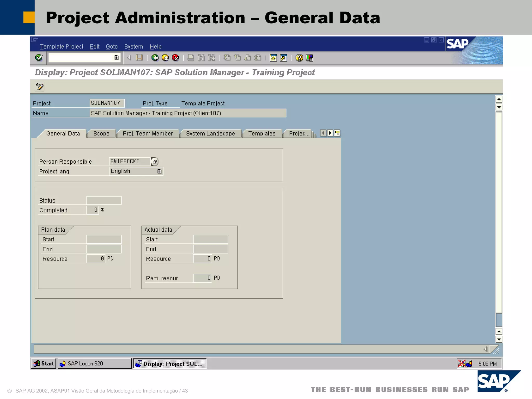This screenshot has height=399, width=532.
Task: Click the scroll-up arrow at top right
Action: click(499, 99)
